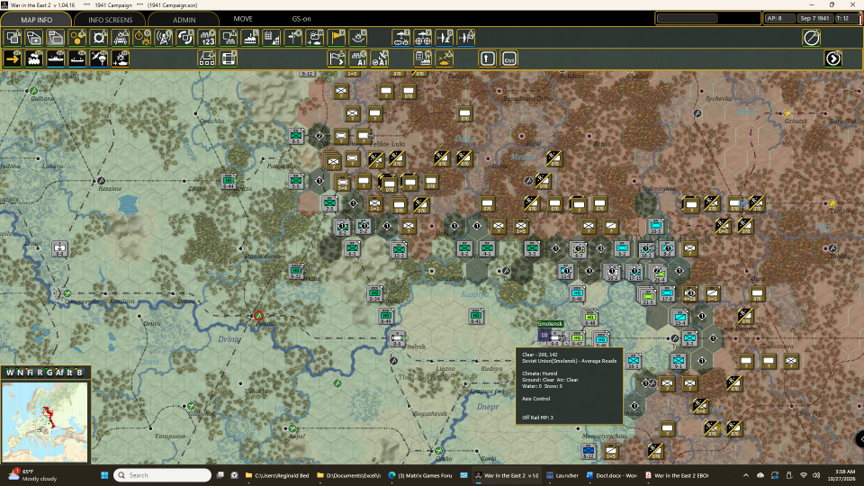Toggle the N nation filter
The height and width of the screenshot is (486, 864).
coord(20,372)
